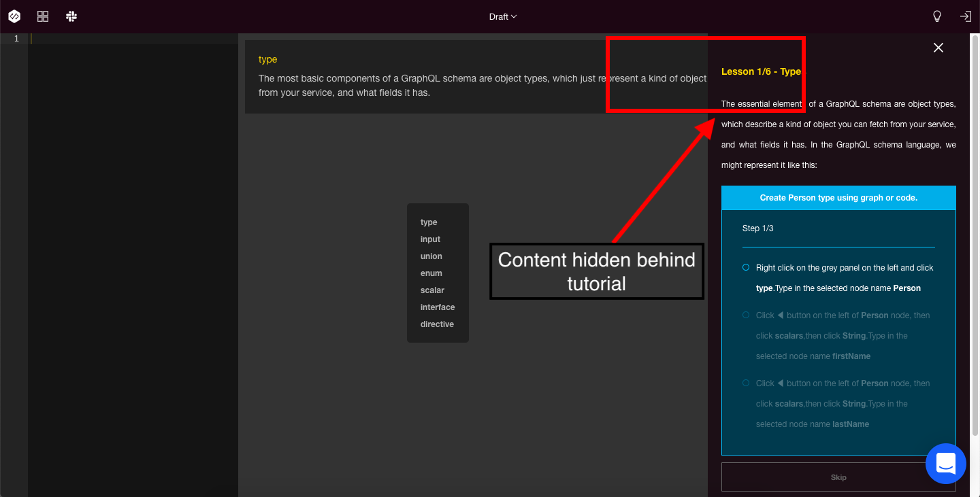Screen dimensions: 980x497
Task: Click the sign-in icon on the top right
Action: click(x=965, y=16)
